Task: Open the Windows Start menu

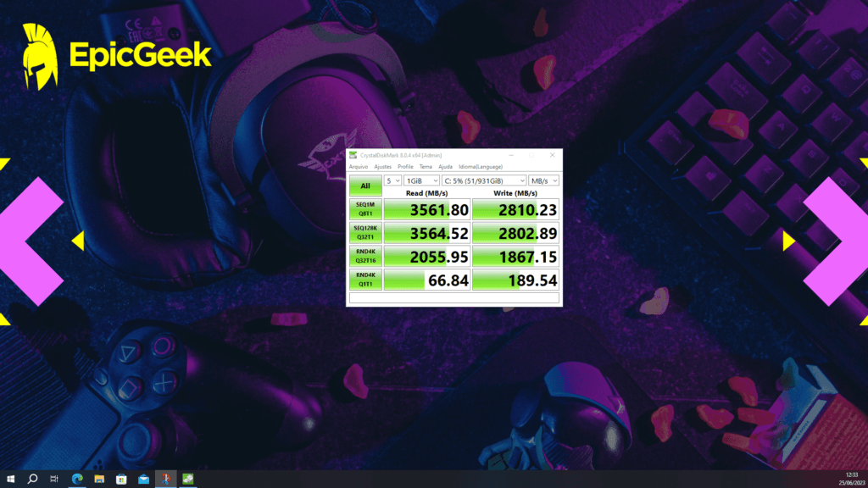Action: pyautogui.click(x=10, y=479)
